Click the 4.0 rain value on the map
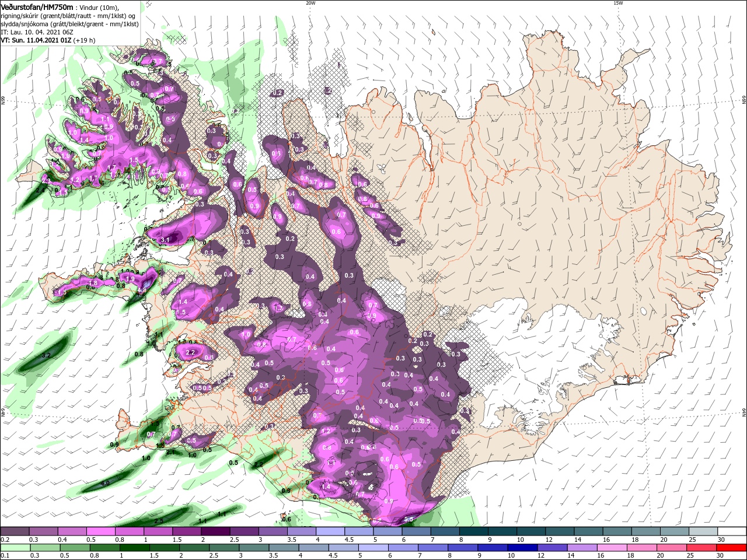Image resolution: width=747 pixels, height=560 pixels. click(x=105, y=483)
